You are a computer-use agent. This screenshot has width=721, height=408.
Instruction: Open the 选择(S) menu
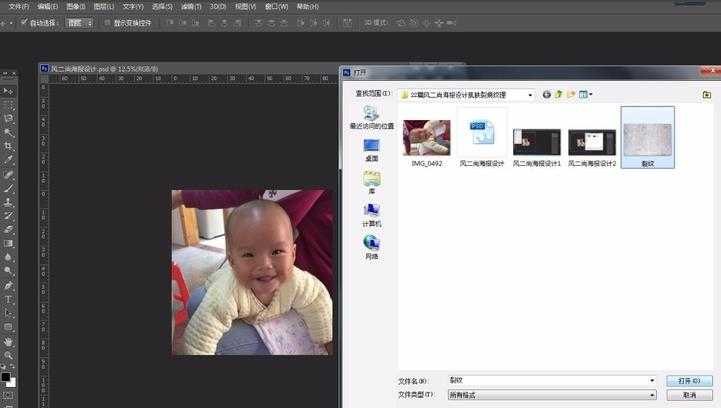162,6
